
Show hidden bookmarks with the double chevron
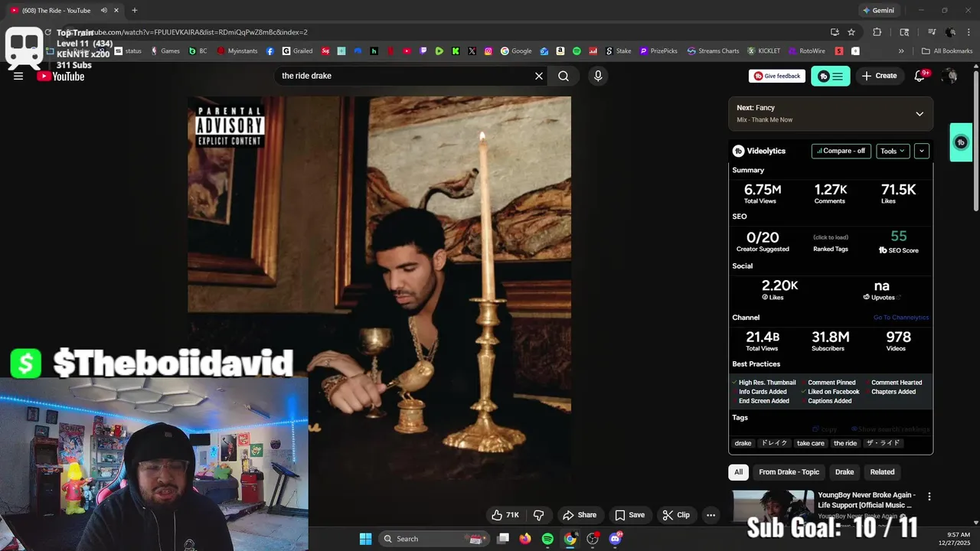[901, 51]
